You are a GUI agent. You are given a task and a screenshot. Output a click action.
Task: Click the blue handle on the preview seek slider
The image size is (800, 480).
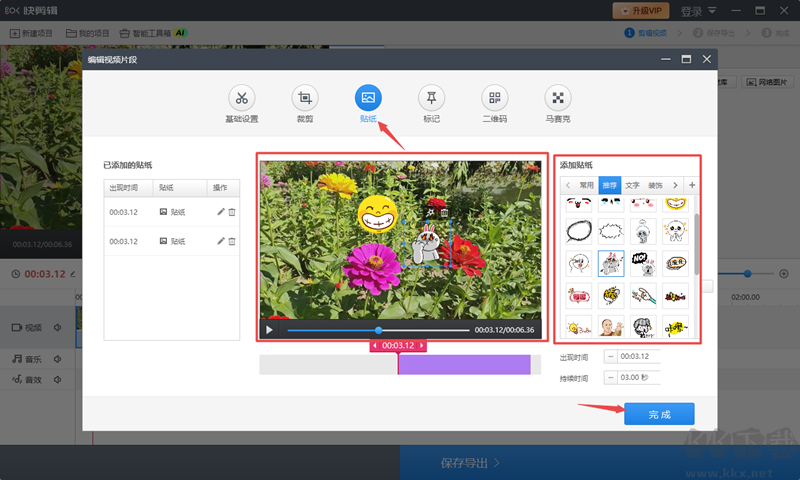click(378, 330)
